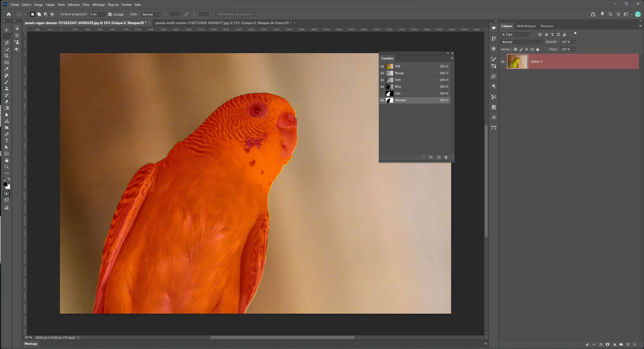Image resolution: width=644 pixels, height=349 pixels.
Task: Toggle the Lissage checkbox
Action: (110, 14)
